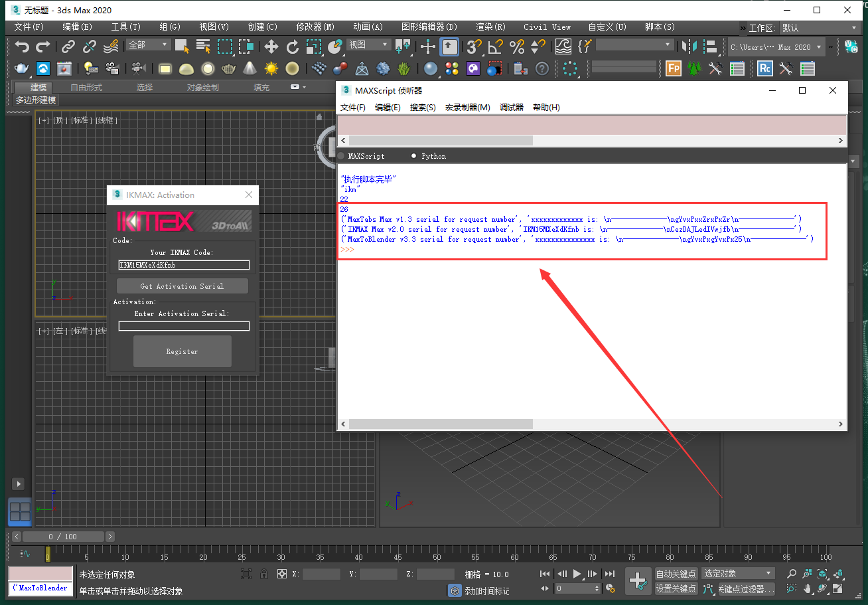Click the Play Animation button
Viewport: 868px width, 605px height.
577,574
